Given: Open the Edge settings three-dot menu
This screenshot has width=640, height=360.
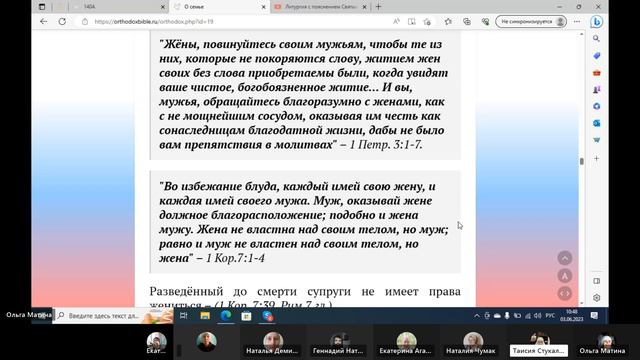Looking at the screenshot, I should point(577,22).
